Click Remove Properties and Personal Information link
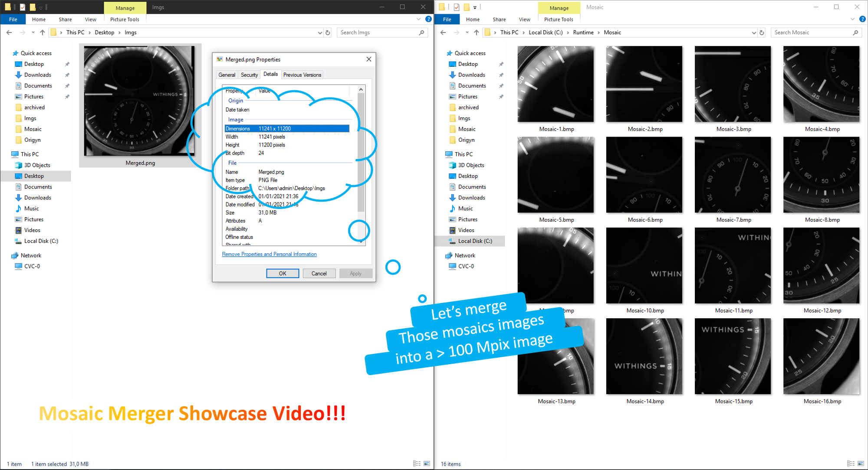 (x=269, y=255)
